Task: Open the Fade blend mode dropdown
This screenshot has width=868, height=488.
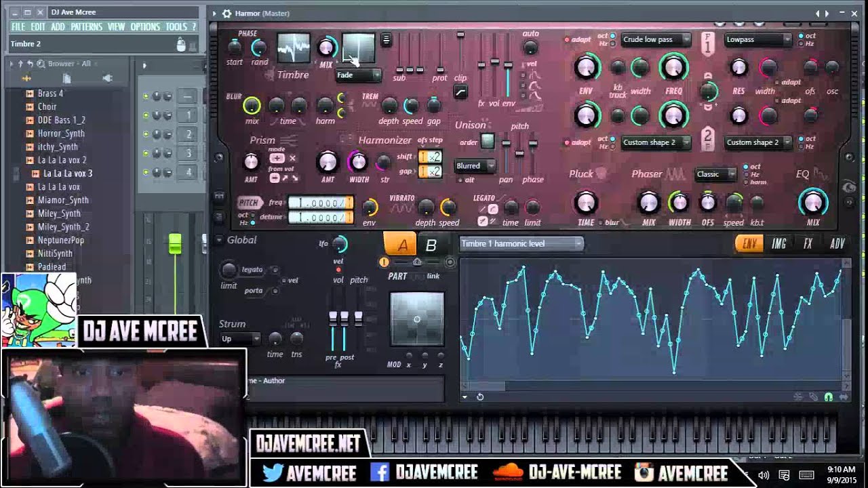Action: [x=358, y=75]
